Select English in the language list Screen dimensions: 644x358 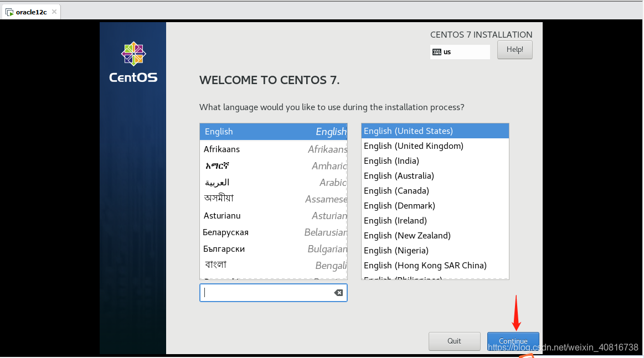pos(274,132)
